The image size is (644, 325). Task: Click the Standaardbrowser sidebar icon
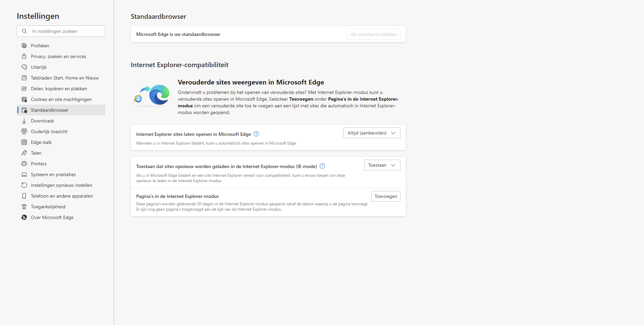(x=24, y=110)
